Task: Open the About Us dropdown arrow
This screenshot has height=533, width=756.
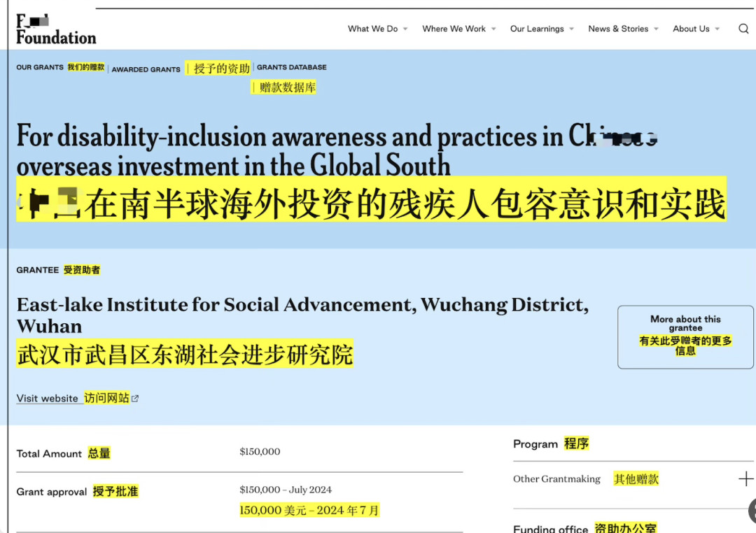Action: [x=717, y=29]
